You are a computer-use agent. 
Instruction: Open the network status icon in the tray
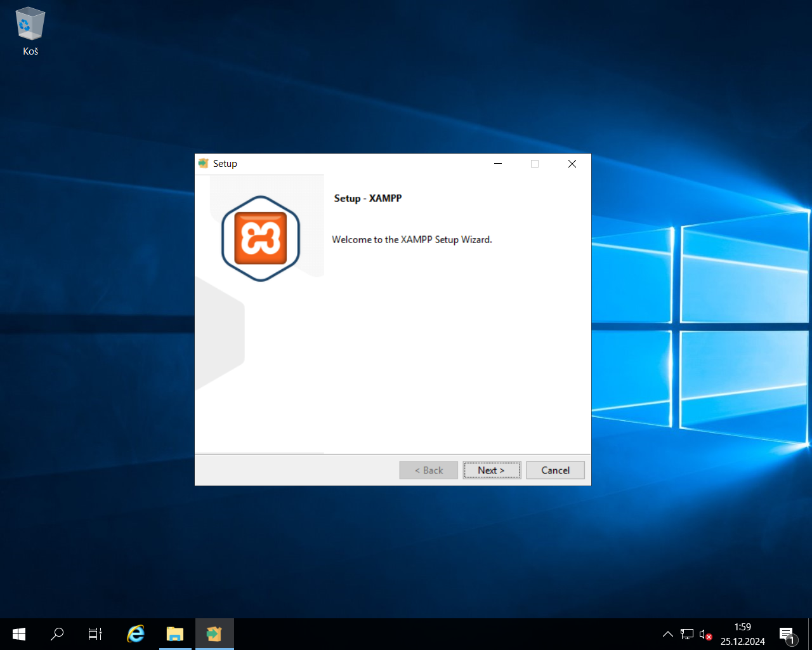click(687, 633)
